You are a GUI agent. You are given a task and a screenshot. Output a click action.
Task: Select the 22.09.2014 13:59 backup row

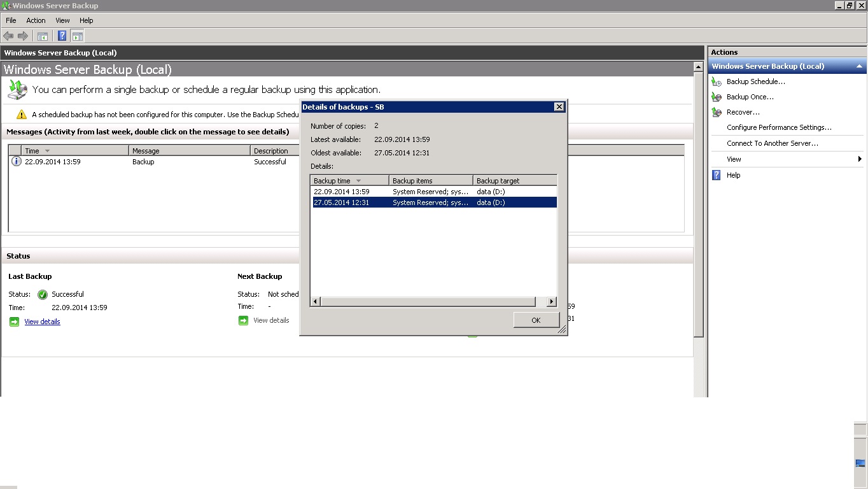433,192
